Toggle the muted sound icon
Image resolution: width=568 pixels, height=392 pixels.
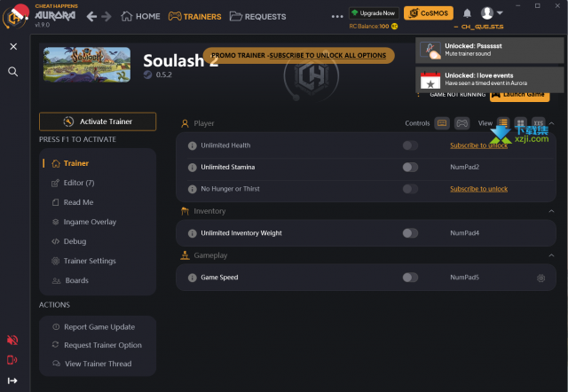[x=12, y=340]
